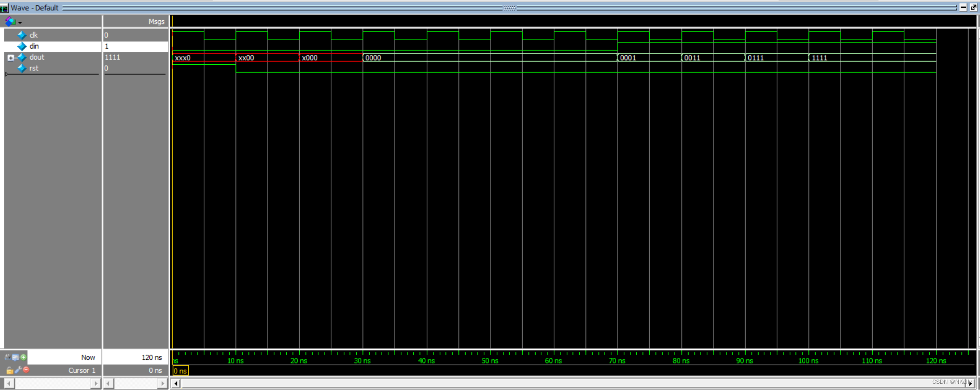Viewport: 980px width, 390px height.
Task: Select the din signal row
Action: pos(52,46)
